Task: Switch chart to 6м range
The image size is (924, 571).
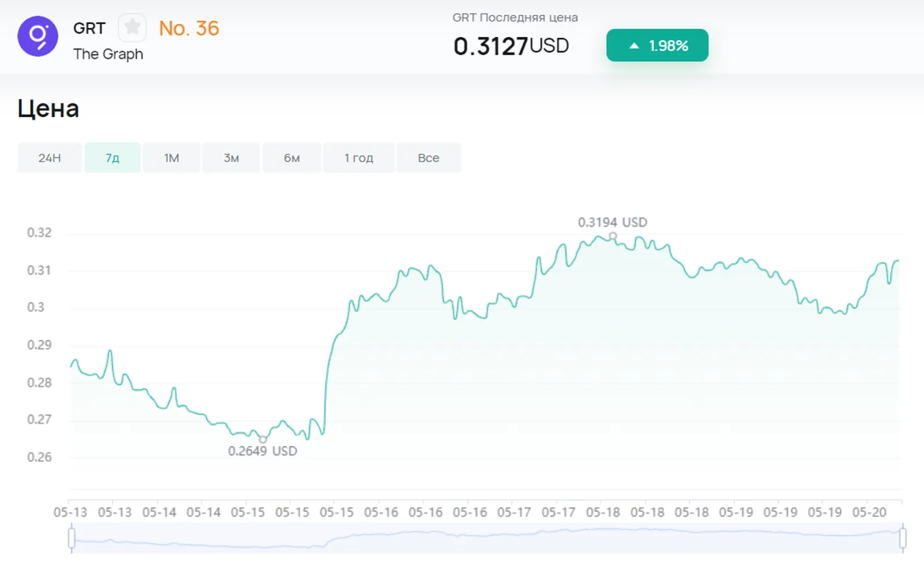Action: click(292, 158)
